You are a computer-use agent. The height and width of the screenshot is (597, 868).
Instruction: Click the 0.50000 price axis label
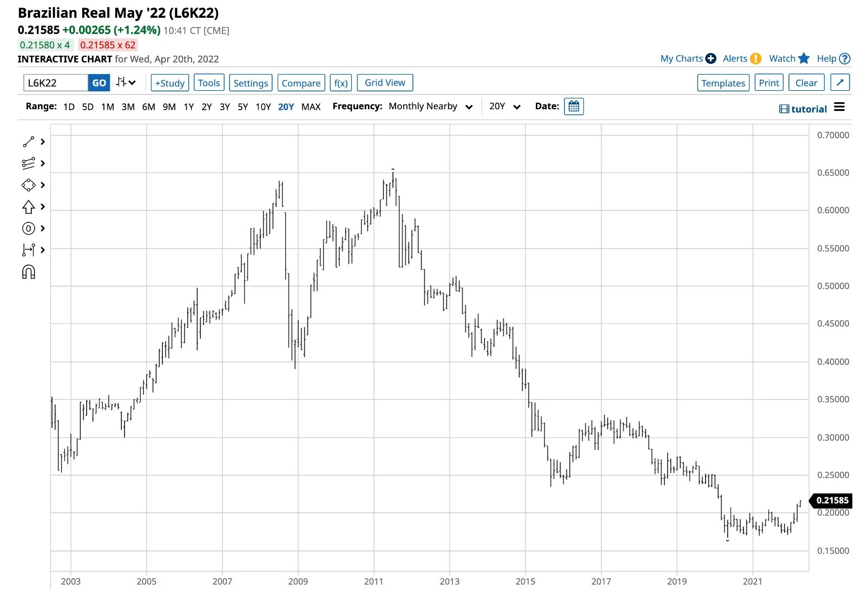coord(833,286)
